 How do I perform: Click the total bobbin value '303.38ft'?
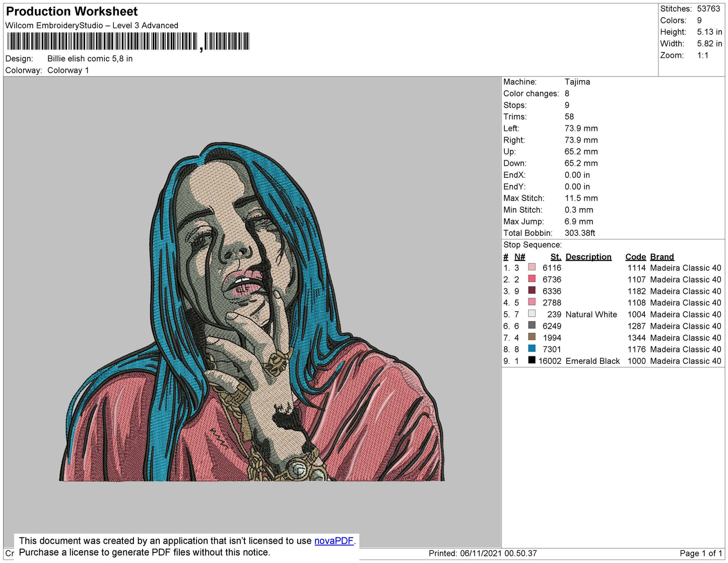pyautogui.click(x=580, y=233)
